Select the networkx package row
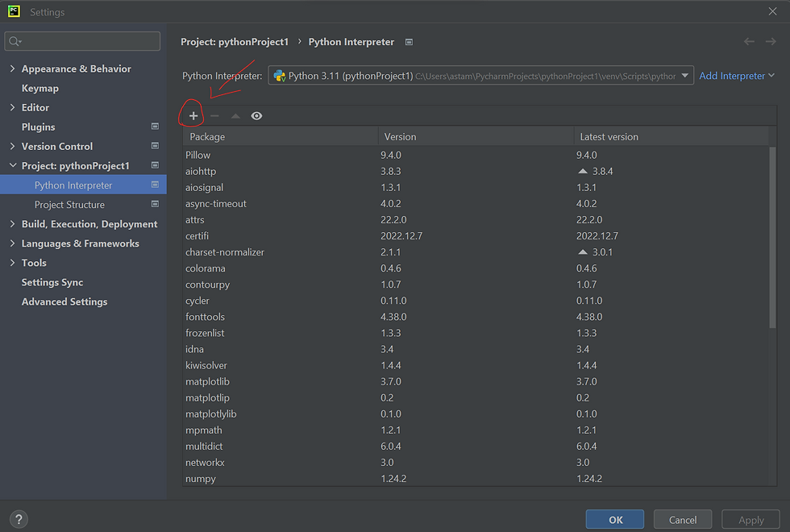790x532 pixels. [x=476, y=463]
